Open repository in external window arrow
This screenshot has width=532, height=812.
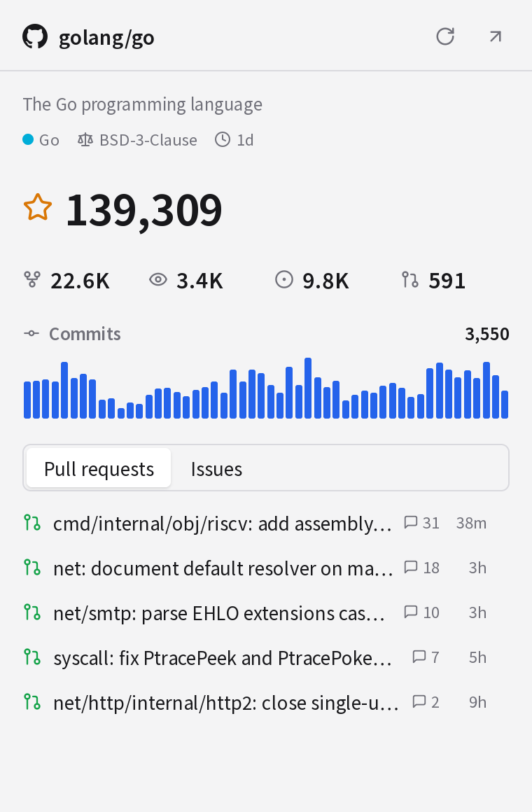[496, 36]
